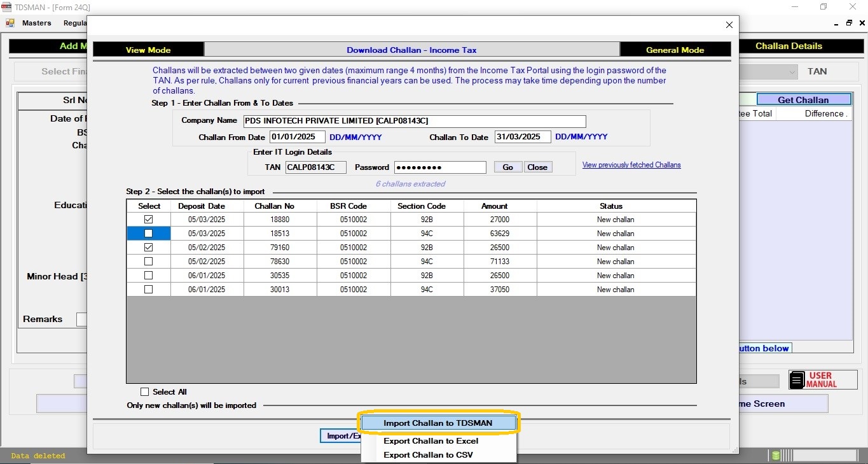Tick the Select All checkbox
The height and width of the screenshot is (464, 868).
click(144, 392)
